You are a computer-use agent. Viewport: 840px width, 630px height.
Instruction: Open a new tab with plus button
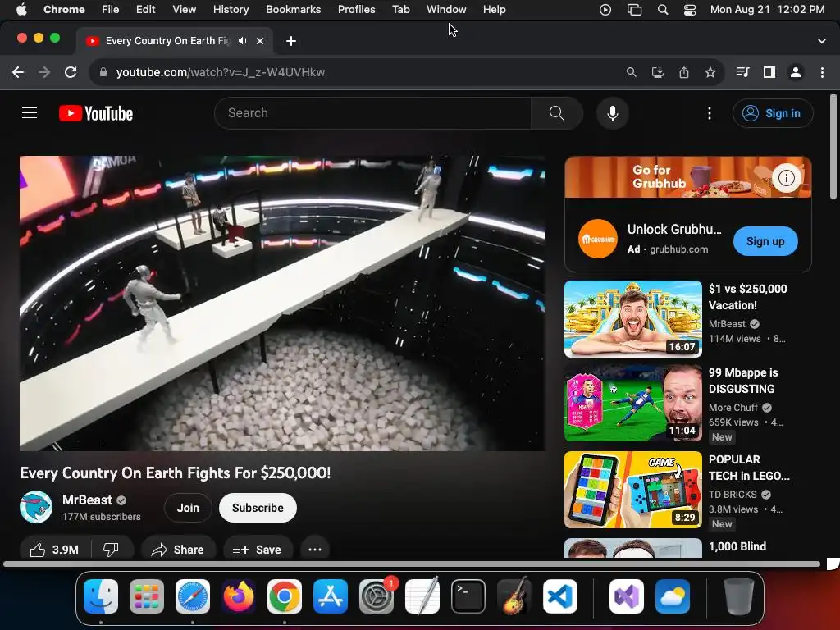click(291, 41)
